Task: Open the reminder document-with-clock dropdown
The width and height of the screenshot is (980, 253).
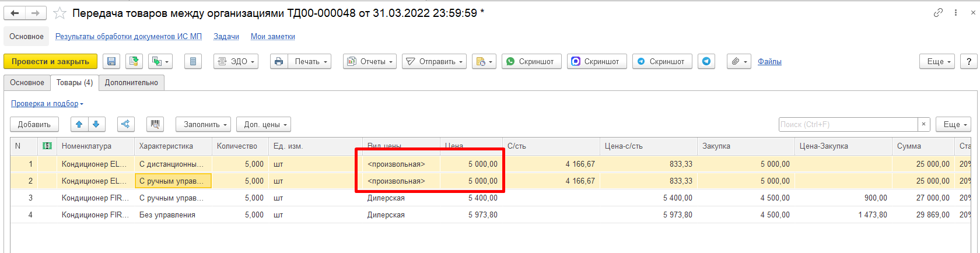Action: (484, 61)
